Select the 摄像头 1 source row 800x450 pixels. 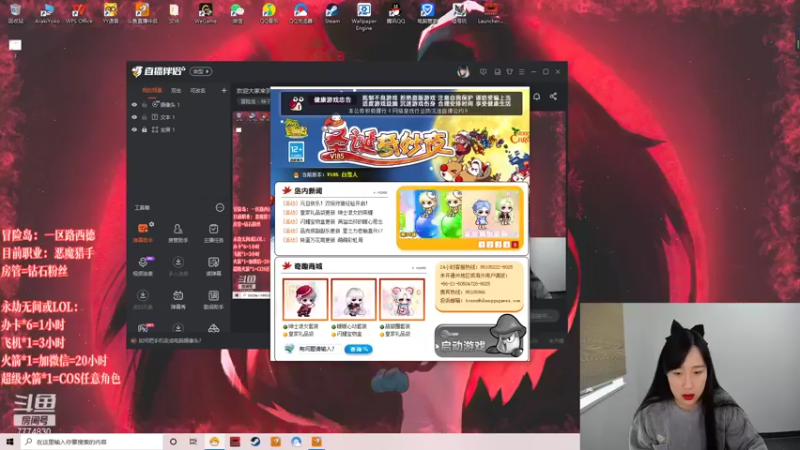(178, 105)
